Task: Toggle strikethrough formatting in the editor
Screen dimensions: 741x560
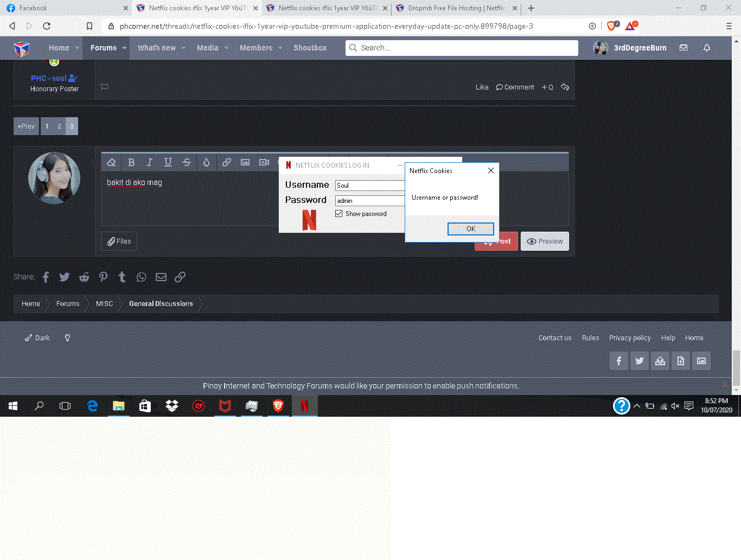Action: pyautogui.click(x=187, y=162)
